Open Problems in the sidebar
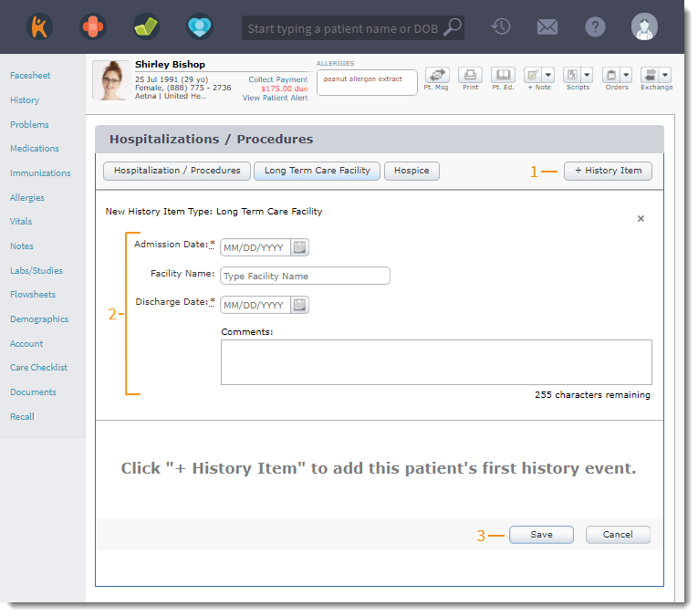The height and width of the screenshot is (616, 698). (x=29, y=125)
